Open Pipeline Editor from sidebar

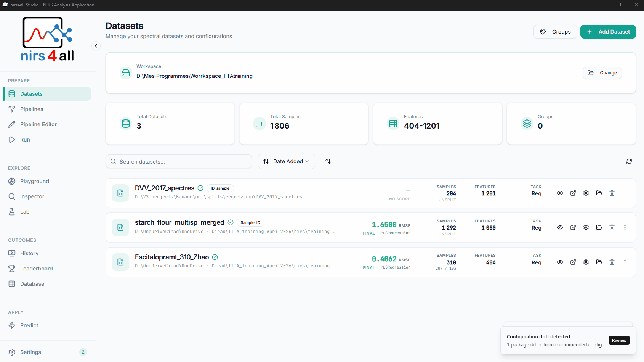click(x=48, y=124)
